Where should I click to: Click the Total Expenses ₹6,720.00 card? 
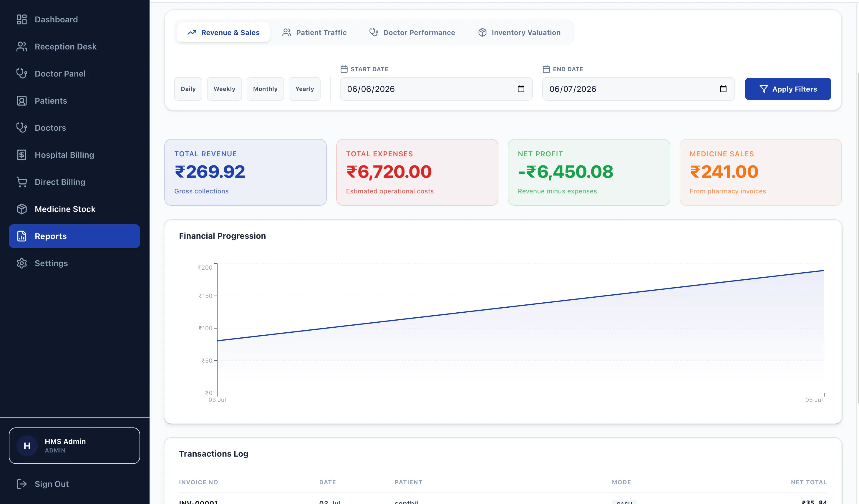tap(417, 172)
